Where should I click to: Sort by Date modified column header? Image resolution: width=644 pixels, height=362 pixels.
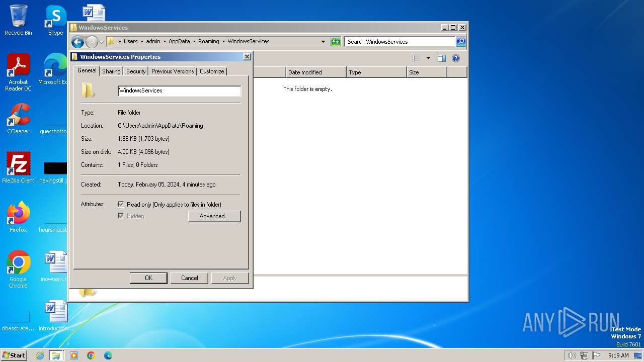point(316,72)
